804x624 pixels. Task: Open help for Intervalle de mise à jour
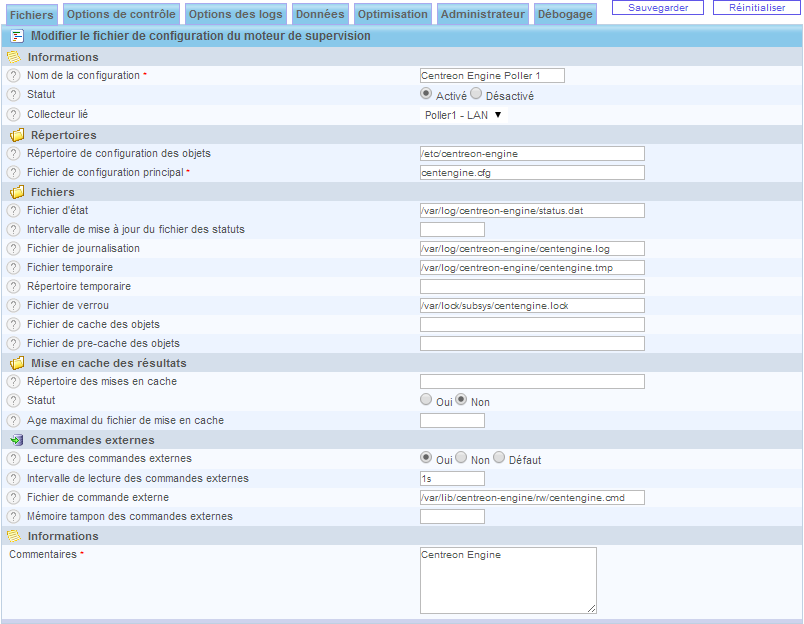pos(13,230)
